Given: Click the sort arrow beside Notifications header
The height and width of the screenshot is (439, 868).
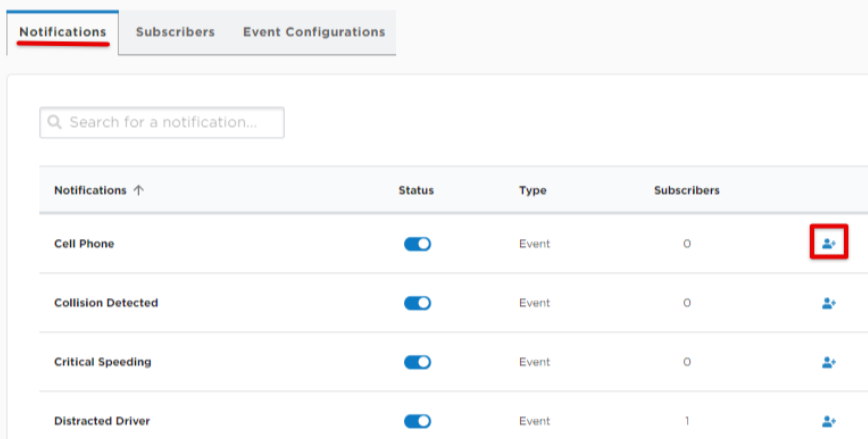Looking at the screenshot, I should point(138,190).
